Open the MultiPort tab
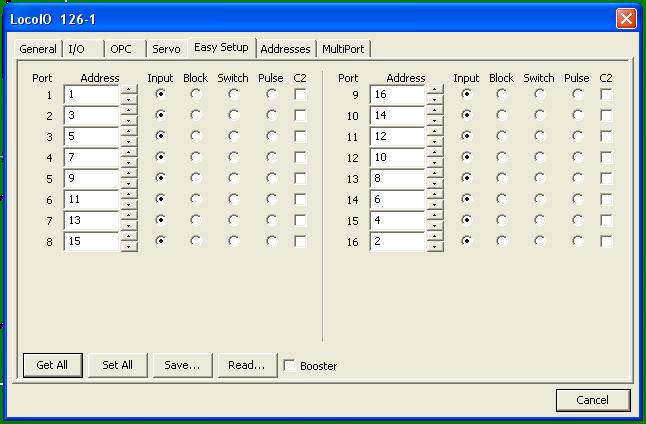The width and height of the screenshot is (646, 424). [x=345, y=49]
